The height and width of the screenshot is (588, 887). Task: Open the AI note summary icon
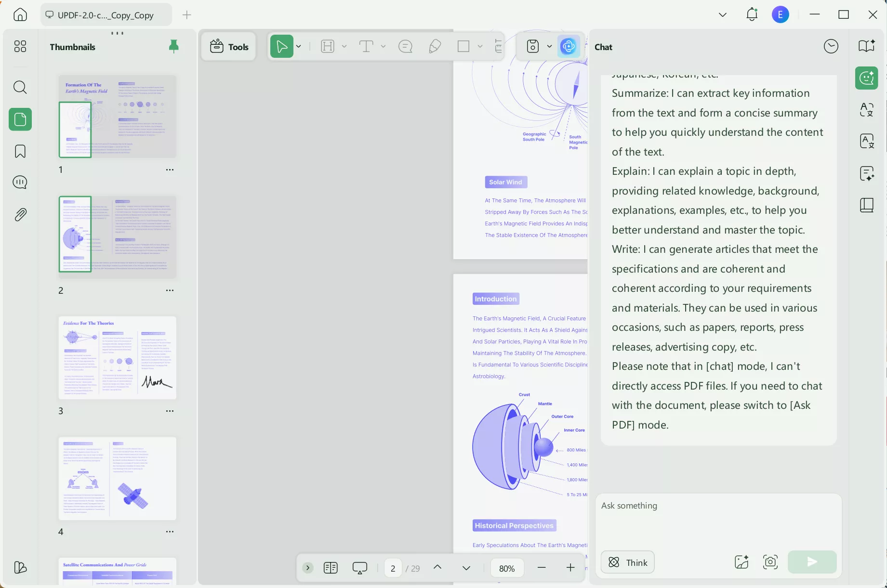coord(867,173)
